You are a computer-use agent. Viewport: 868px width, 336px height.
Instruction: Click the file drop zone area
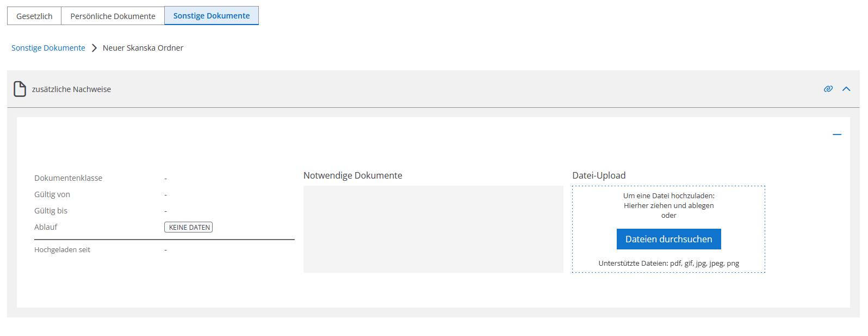[x=669, y=229]
